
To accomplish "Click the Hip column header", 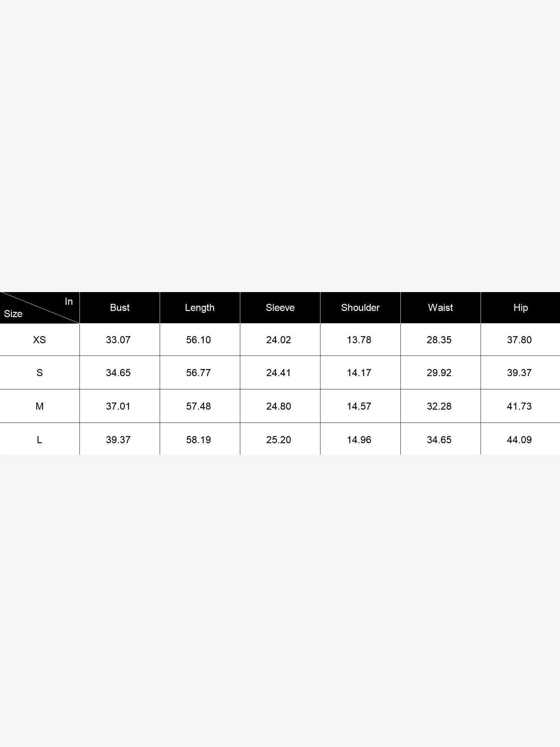I will pyautogui.click(x=520, y=307).
